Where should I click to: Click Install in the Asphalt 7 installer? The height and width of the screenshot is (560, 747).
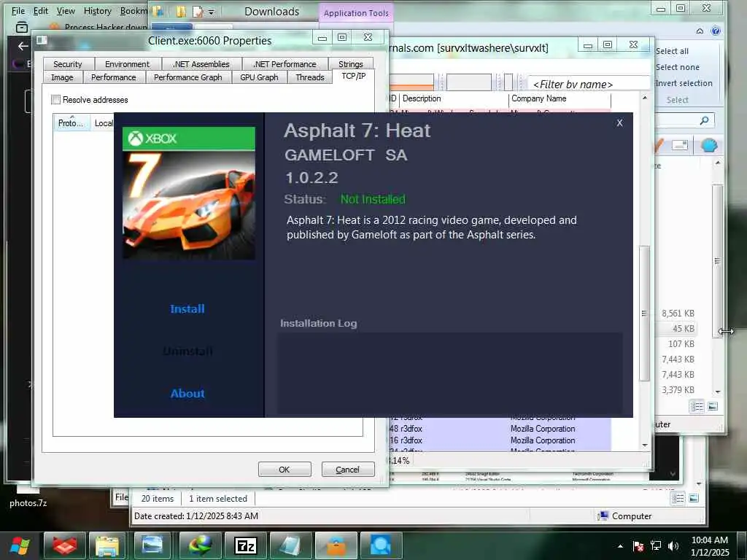(187, 309)
